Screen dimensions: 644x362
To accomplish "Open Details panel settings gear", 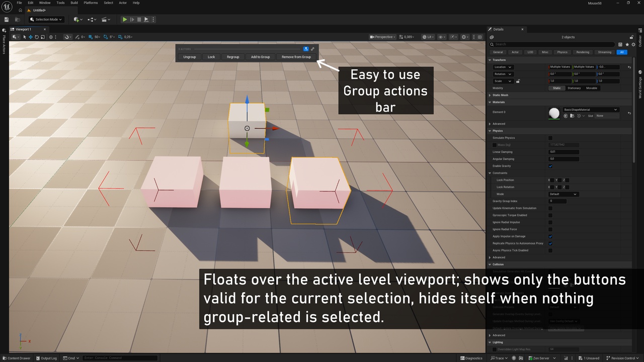I will (x=632, y=44).
